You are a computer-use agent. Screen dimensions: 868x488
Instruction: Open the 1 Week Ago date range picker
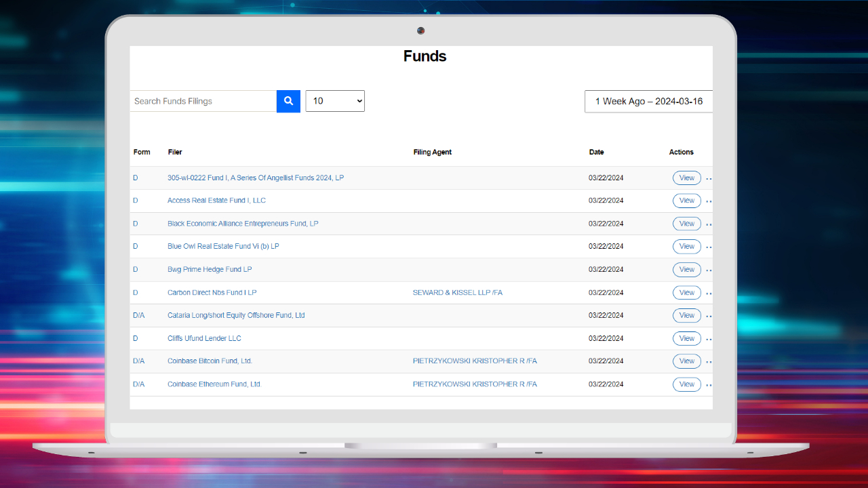[x=648, y=101]
